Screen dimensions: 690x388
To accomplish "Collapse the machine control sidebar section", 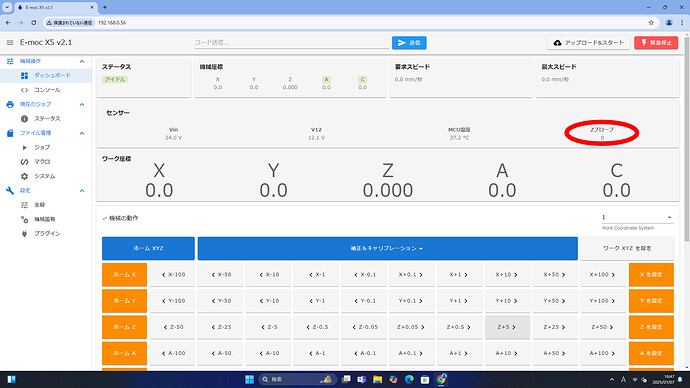I will (x=82, y=61).
